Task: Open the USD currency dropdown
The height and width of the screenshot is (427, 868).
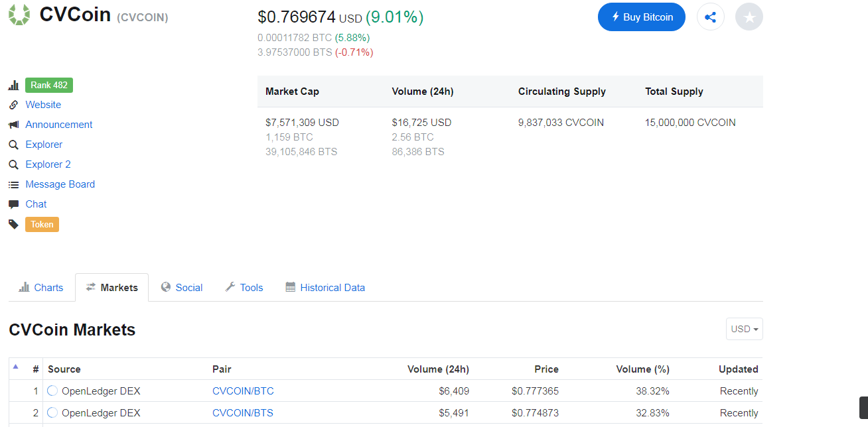Action: pyautogui.click(x=744, y=329)
